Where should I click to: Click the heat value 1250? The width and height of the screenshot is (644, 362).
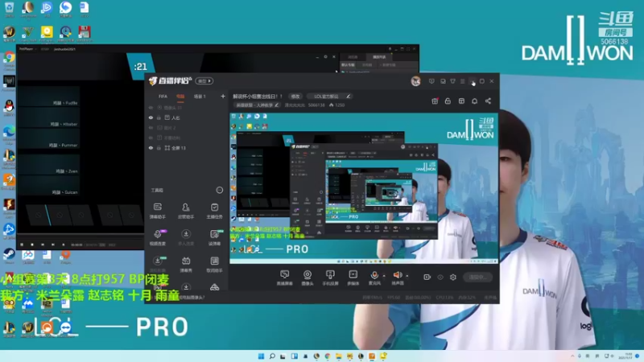337,105
